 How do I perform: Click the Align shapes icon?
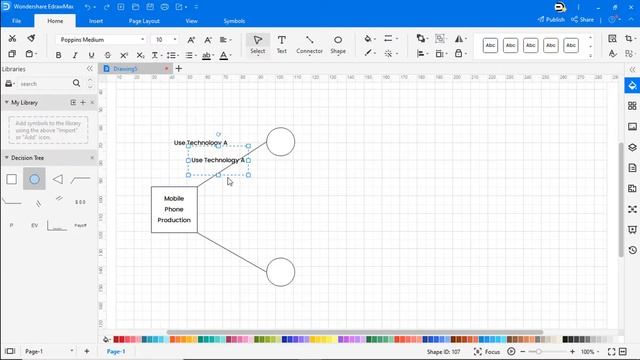pos(420,53)
